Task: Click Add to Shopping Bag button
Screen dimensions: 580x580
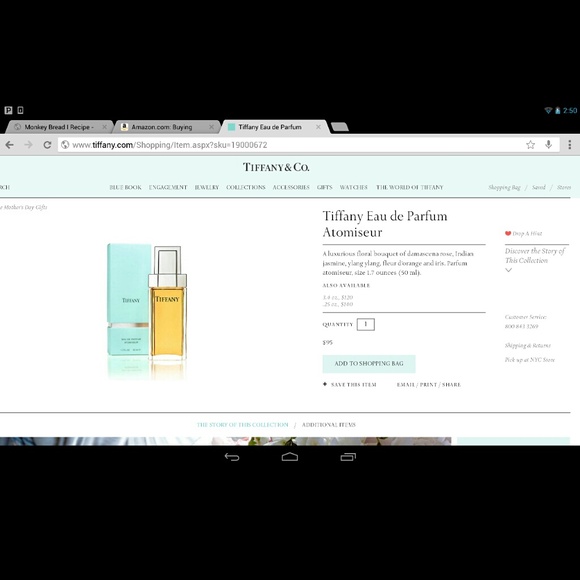Action: click(369, 364)
